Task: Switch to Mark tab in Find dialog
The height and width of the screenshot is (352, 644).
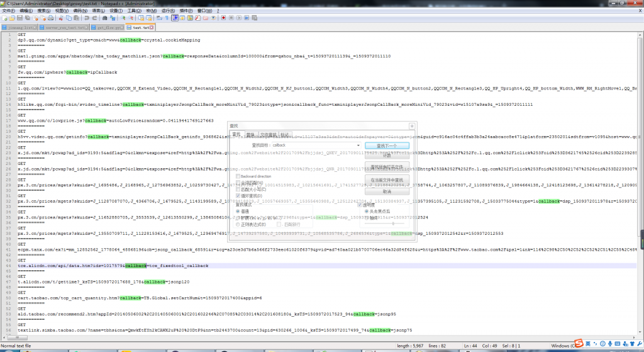Action: (285, 135)
